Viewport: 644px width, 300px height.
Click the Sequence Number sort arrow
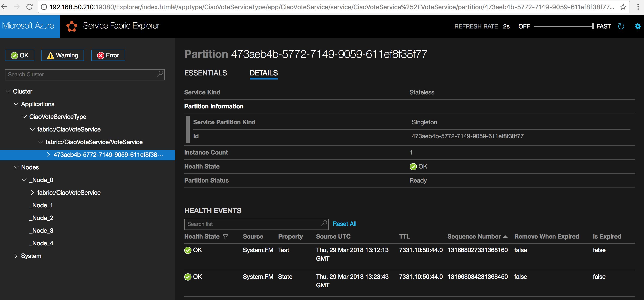[x=505, y=237]
